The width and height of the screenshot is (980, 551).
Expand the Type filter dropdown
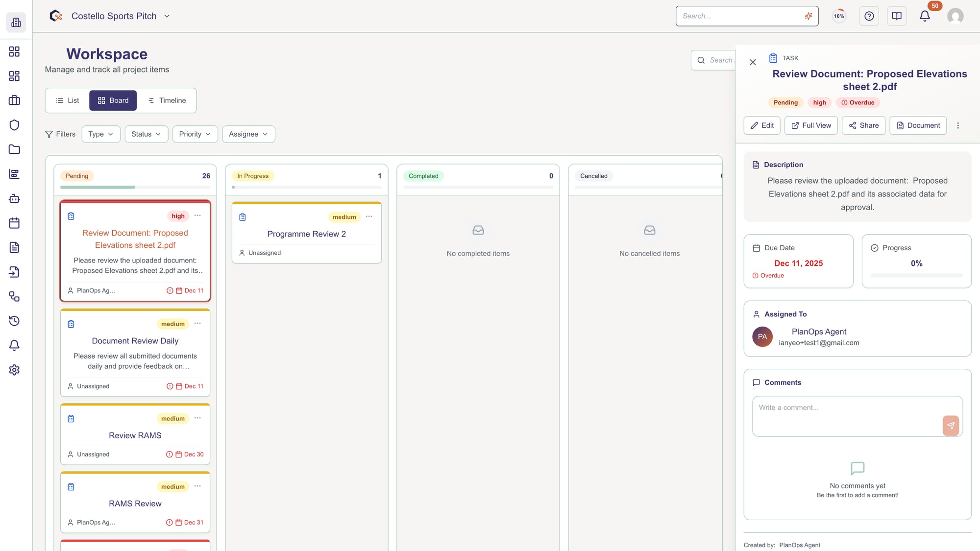click(101, 134)
